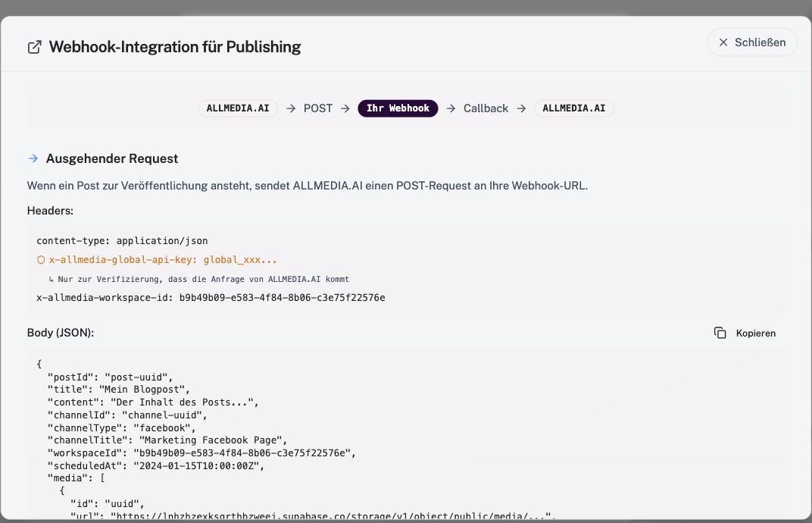
Task: Click the copy icon beside Kopieren
Action: pyautogui.click(x=720, y=333)
